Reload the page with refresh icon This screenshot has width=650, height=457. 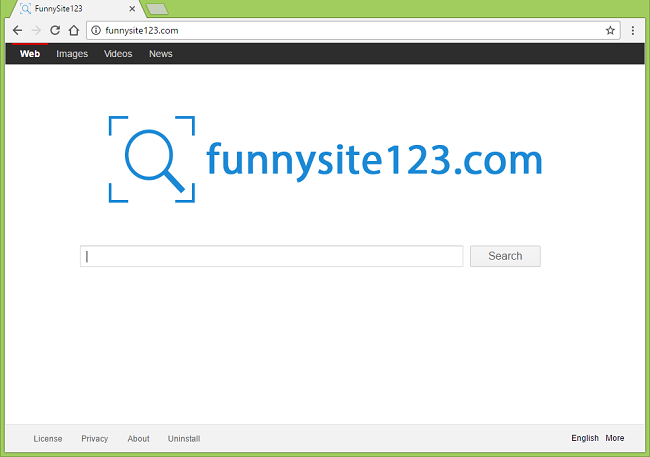55,30
